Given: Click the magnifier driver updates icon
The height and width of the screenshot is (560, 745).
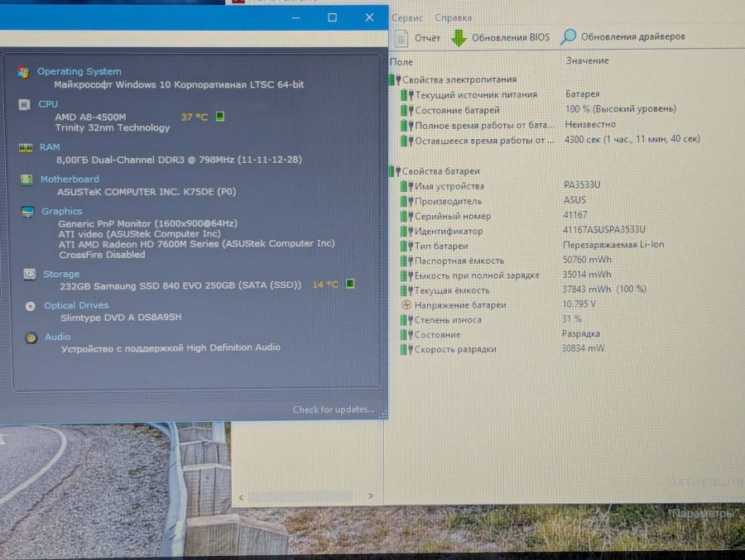Looking at the screenshot, I should click(568, 36).
